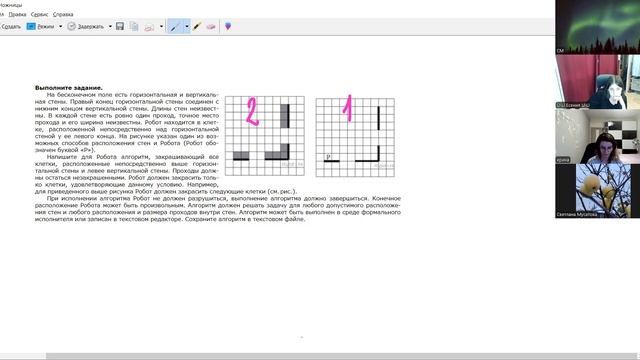Image resolution: width=640 pixels, height=360 pixels.
Task: Expand the Режим dropdown arrow
Action: point(60,27)
